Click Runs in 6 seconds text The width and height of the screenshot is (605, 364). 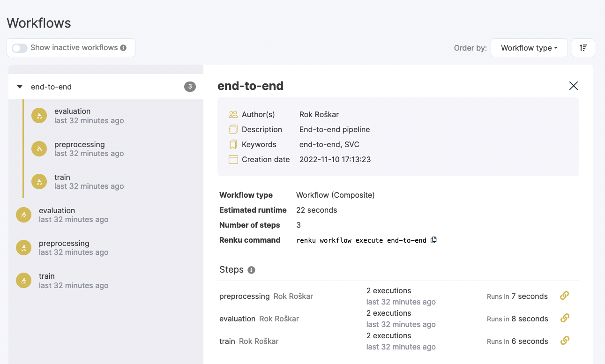point(517,341)
